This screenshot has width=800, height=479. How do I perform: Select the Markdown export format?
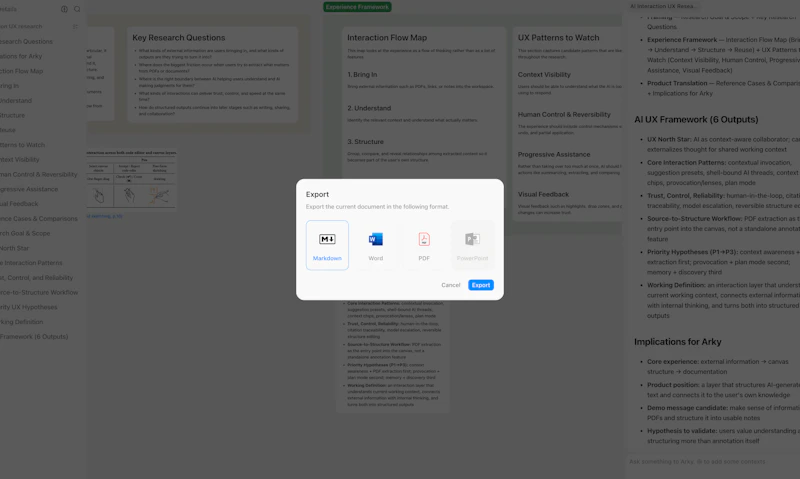(x=327, y=245)
